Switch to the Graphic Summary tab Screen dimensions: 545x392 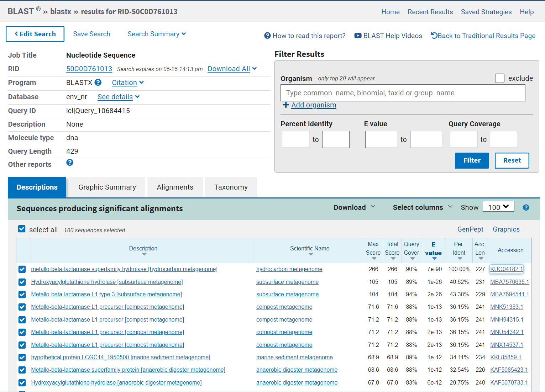click(x=107, y=187)
